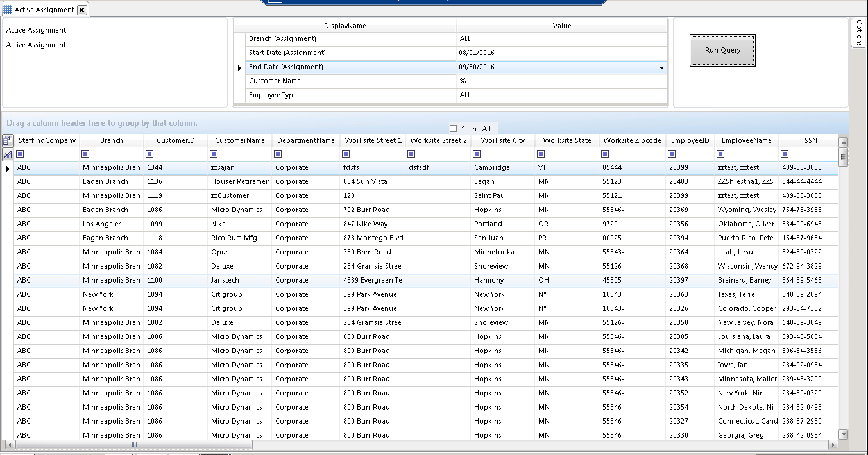Viewport: 868px width, 455px height.
Task: Select the 'Rico Rum Mfg' customer cell
Action: tap(240, 238)
